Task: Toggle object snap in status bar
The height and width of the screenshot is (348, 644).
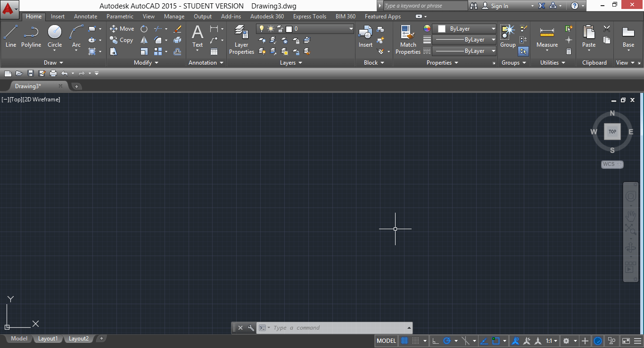Action: pyautogui.click(x=496, y=340)
